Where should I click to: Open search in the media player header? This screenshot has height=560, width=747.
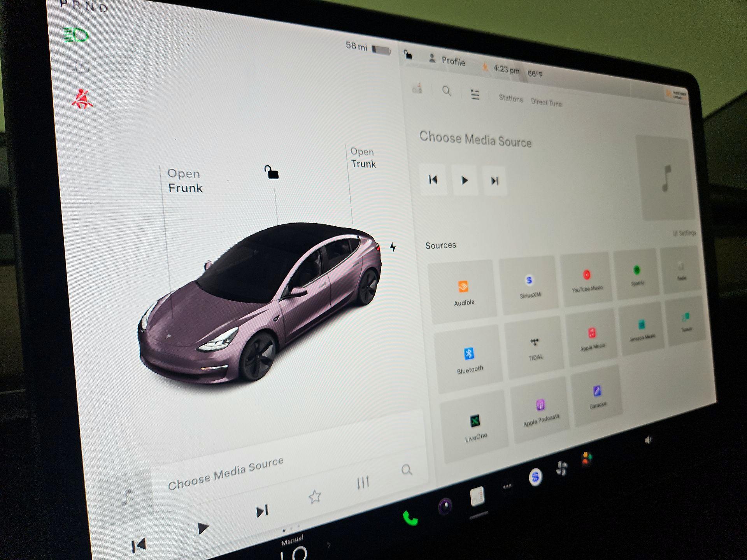(447, 91)
